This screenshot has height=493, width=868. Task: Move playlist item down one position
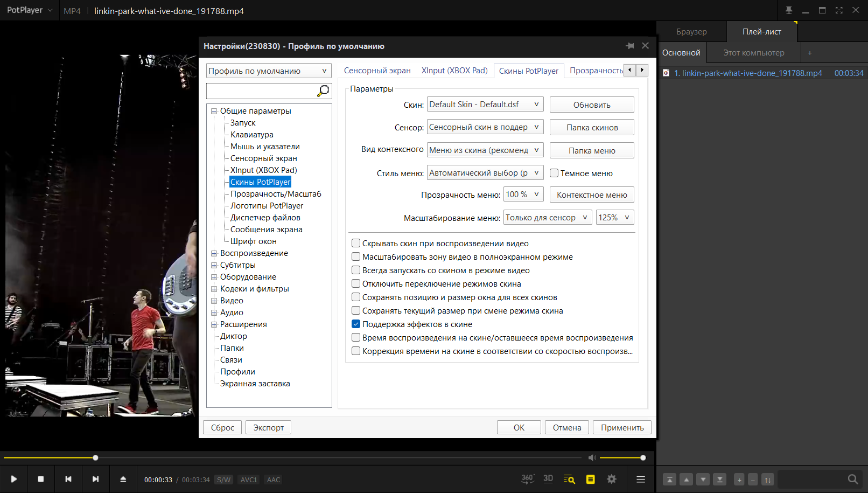click(x=703, y=479)
